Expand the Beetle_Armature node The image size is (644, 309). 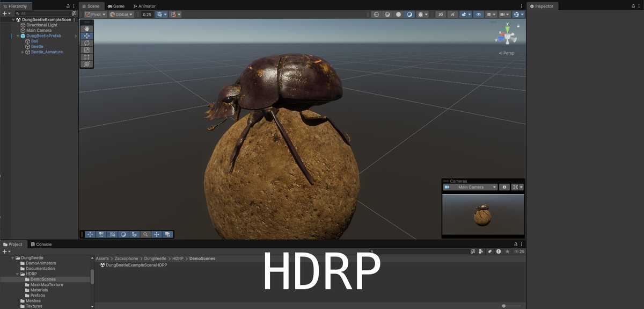23,52
